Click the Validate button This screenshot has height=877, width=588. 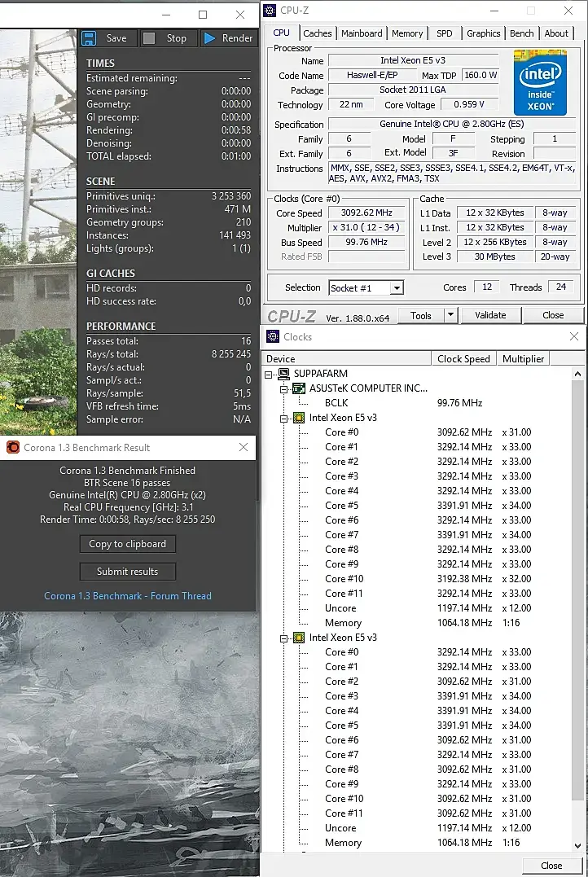[490, 315]
